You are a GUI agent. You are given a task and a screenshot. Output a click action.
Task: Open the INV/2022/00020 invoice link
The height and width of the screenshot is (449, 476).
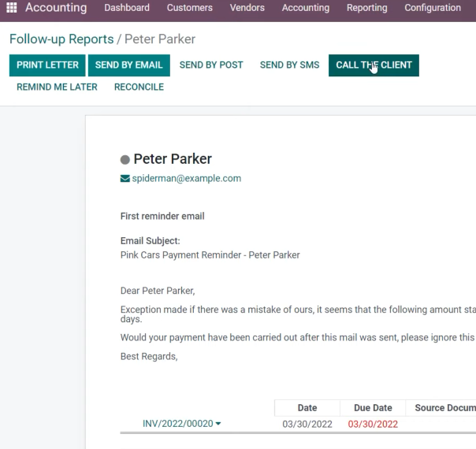tap(178, 424)
